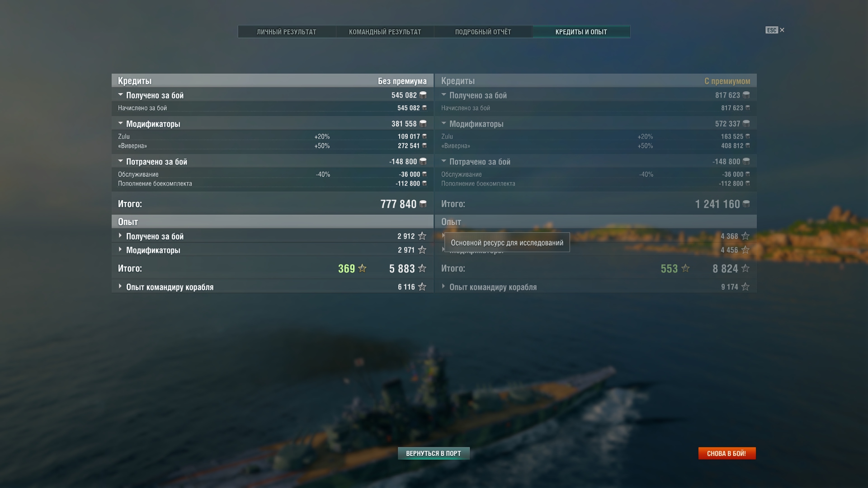Click the coin icon next to 1 241 160 premium total
The width and height of the screenshot is (868, 488).
pyautogui.click(x=746, y=204)
